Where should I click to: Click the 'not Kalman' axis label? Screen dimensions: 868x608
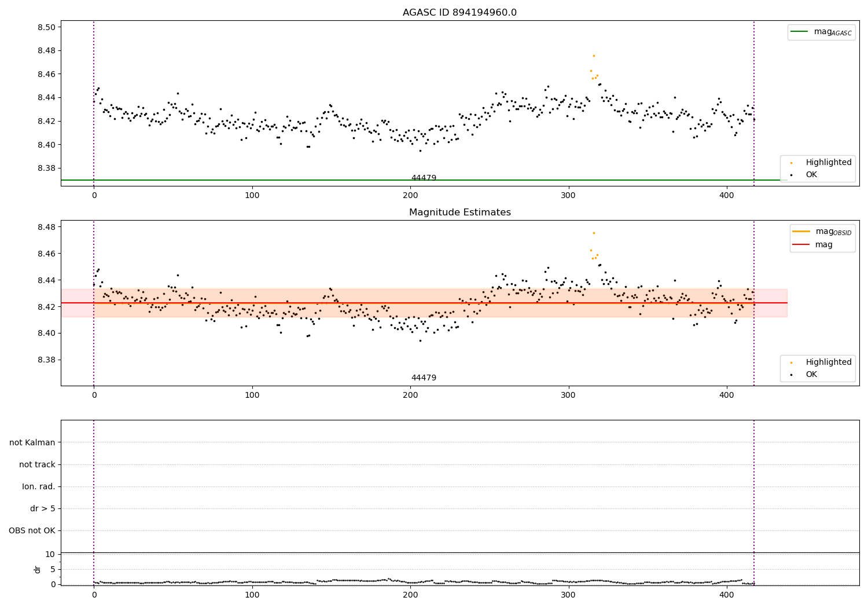tap(32, 443)
